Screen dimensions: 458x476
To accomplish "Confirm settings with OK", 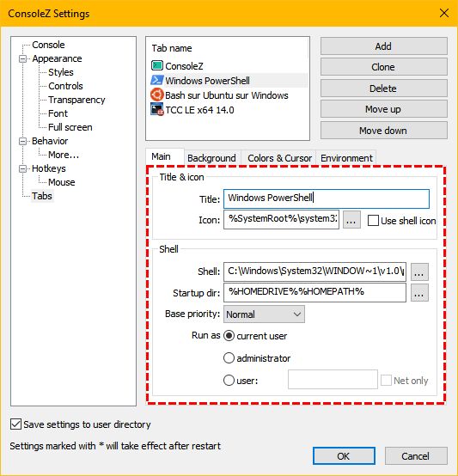I will coord(344,455).
